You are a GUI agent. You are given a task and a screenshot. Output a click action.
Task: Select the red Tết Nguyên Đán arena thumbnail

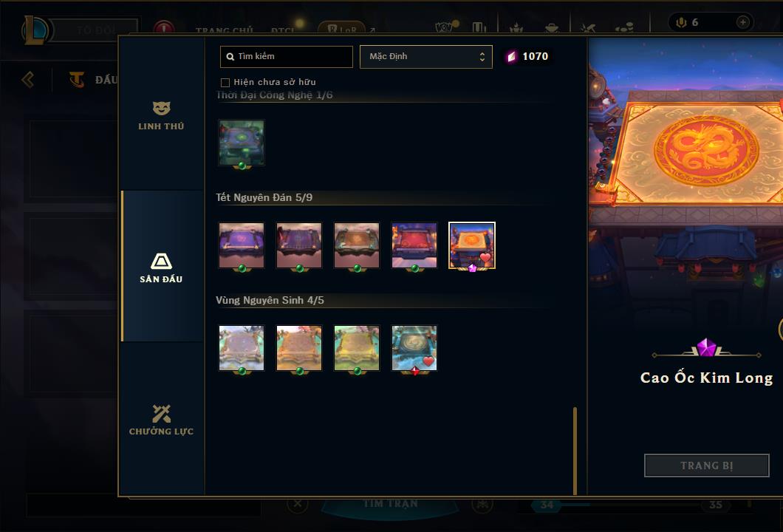pyautogui.click(x=414, y=245)
